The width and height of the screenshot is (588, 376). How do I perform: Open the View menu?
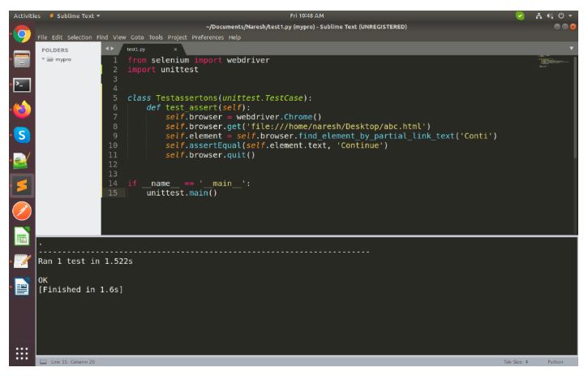(119, 37)
